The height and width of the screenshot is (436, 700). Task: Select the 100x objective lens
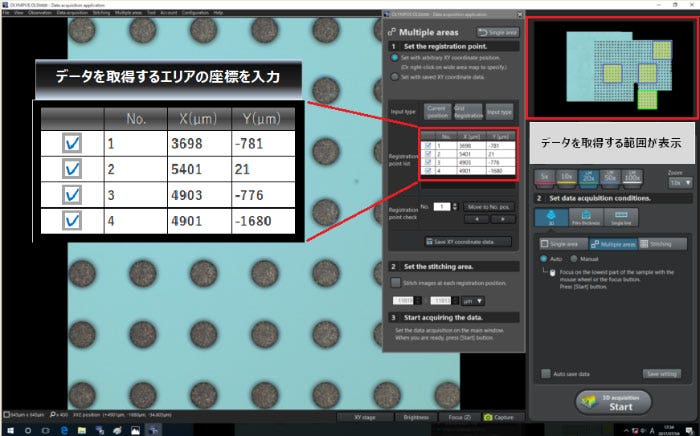coord(632,177)
